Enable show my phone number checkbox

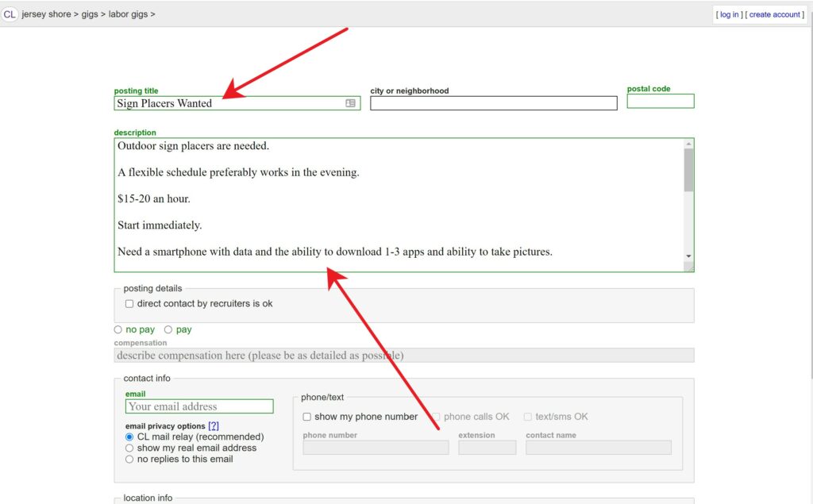pyautogui.click(x=307, y=417)
